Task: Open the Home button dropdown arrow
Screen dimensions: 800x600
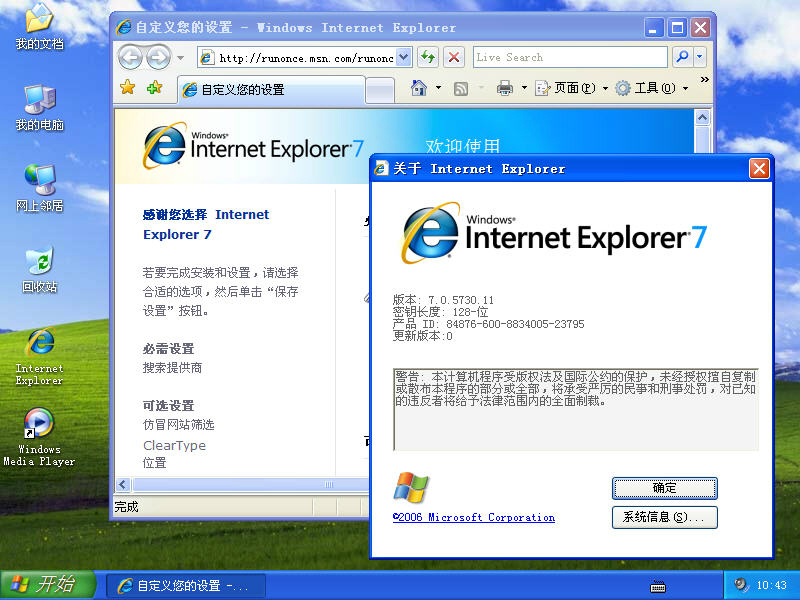Action: click(x=438, y=88)
